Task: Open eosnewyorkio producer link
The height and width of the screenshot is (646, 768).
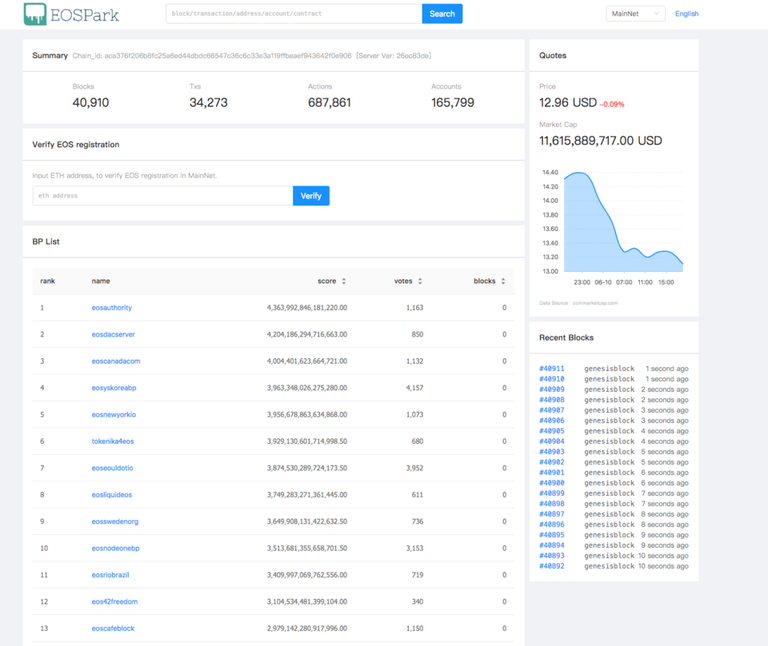Action: pyautogui.click(x=114, y=414)
